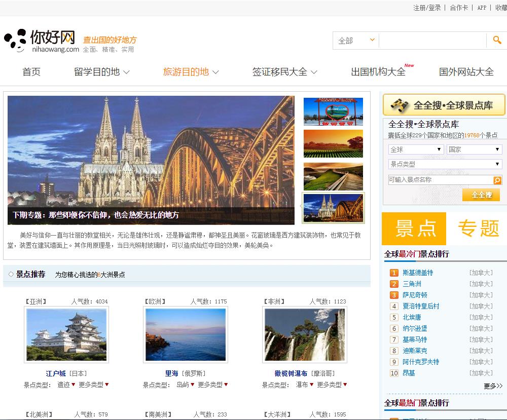
Task: Click the 可输入景点名称 input field
Action: (441, 180)
